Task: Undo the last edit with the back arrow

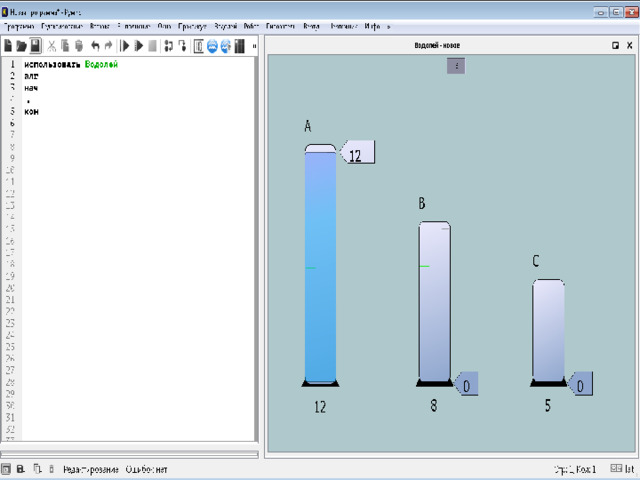Action: [x=95, y=46]
